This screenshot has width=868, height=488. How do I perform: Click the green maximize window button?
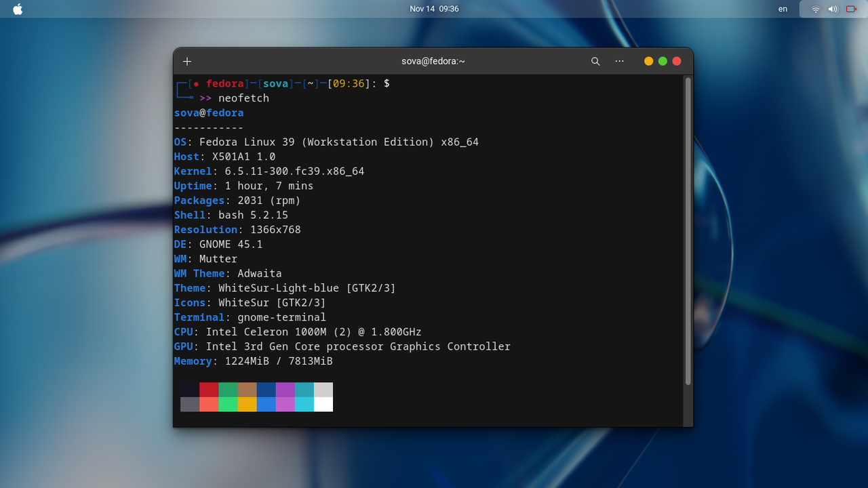(663, 61)
